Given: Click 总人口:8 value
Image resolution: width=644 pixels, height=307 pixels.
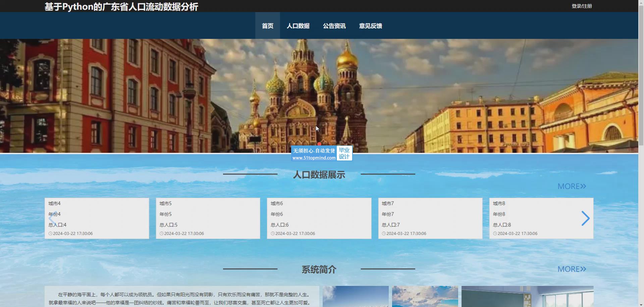Looking at the screenshot, I should 502,225.
